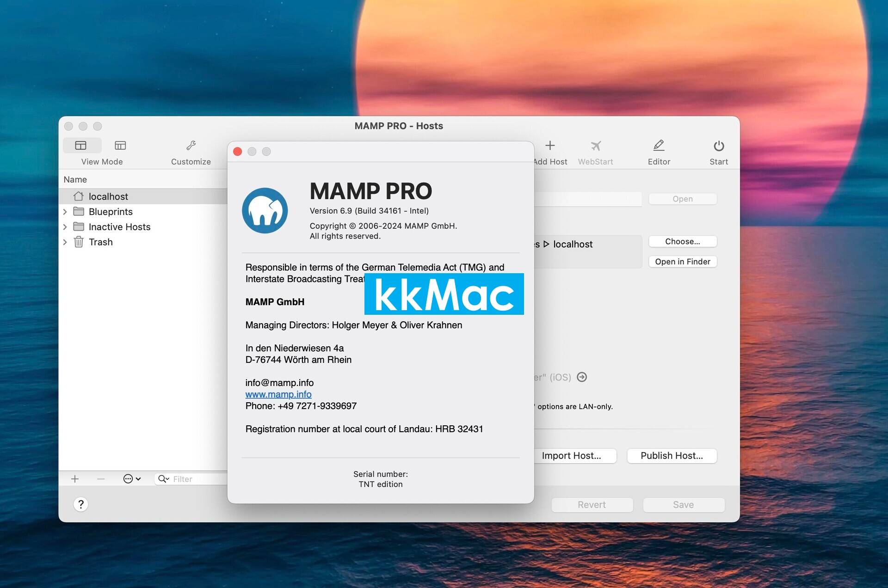
Task: Expand the Blueprints folder chevron
Action: tap(65, 212)
